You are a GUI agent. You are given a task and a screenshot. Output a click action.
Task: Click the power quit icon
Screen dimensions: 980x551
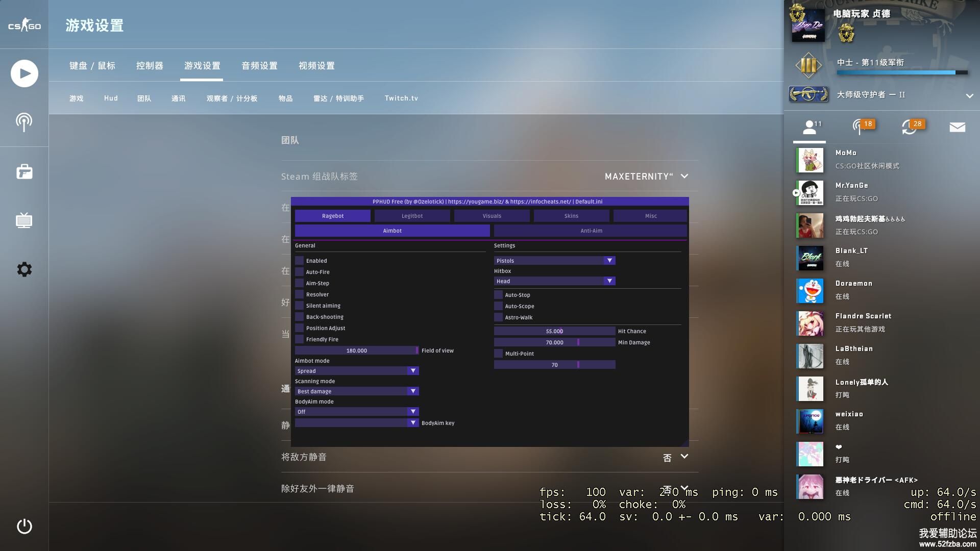24,526
